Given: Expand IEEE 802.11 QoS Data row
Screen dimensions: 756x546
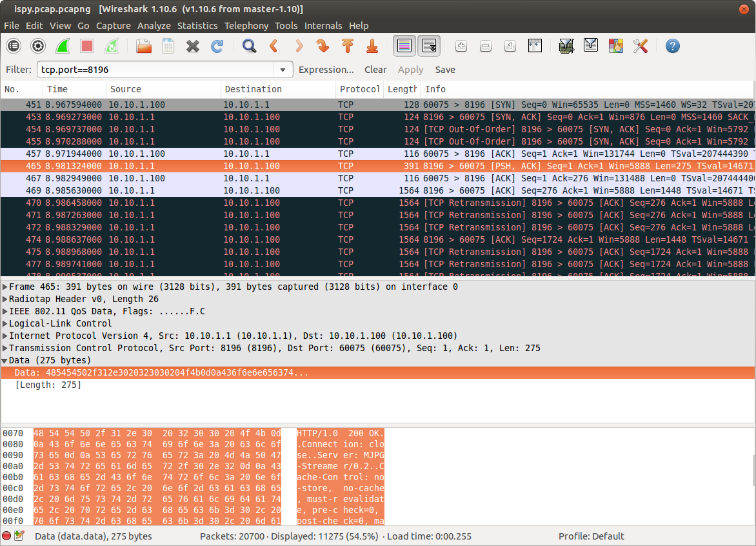Looking at the screenshot, I should [5, 312].
